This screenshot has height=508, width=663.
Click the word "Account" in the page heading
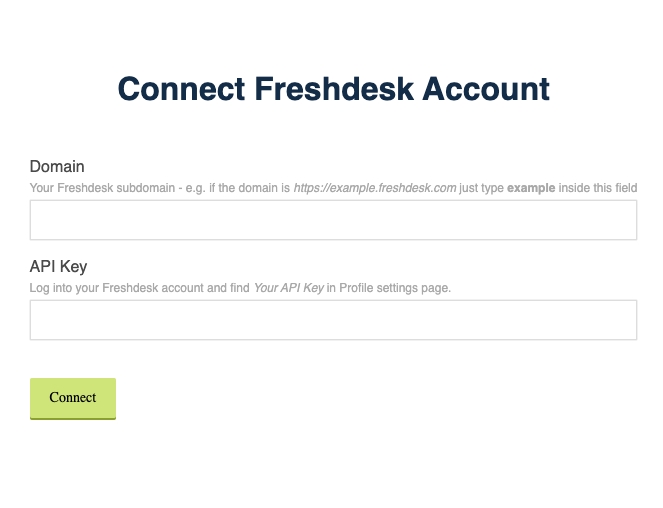tap(486, 89)
